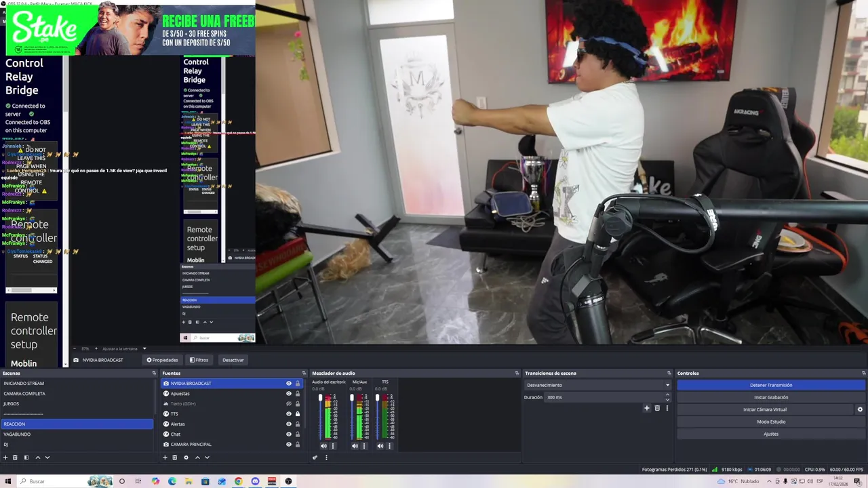Open Ajustes settings button
The height and width of the screenshot is (488, 868).
[771, 434]
